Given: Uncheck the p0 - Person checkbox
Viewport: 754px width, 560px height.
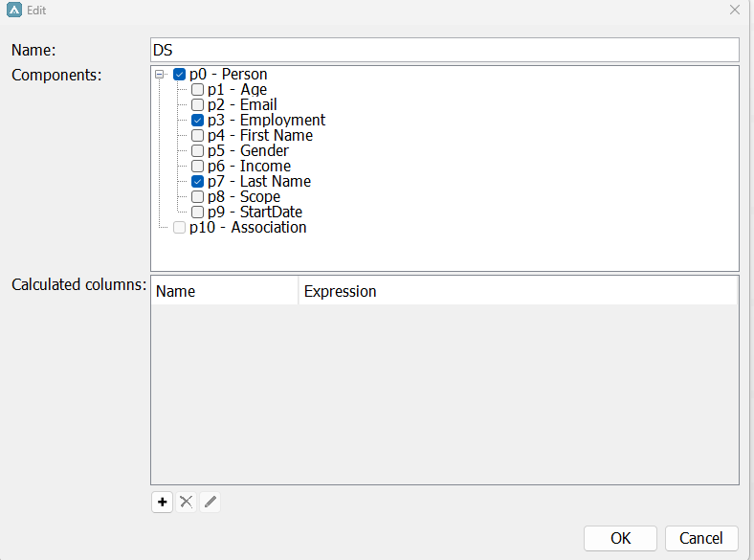Looking at the screenshot, I should pyautogui.click(x=180, y=75).
